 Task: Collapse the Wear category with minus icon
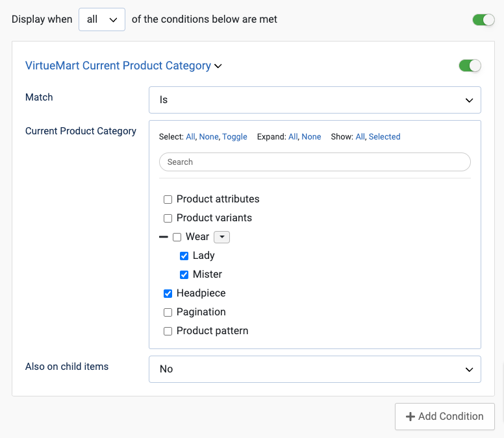[x=164, y=237]
